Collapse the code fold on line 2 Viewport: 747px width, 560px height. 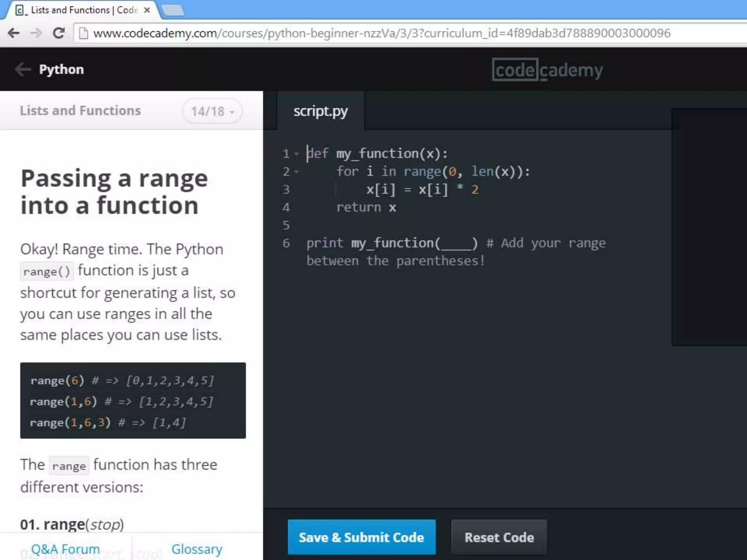[297, 172]
